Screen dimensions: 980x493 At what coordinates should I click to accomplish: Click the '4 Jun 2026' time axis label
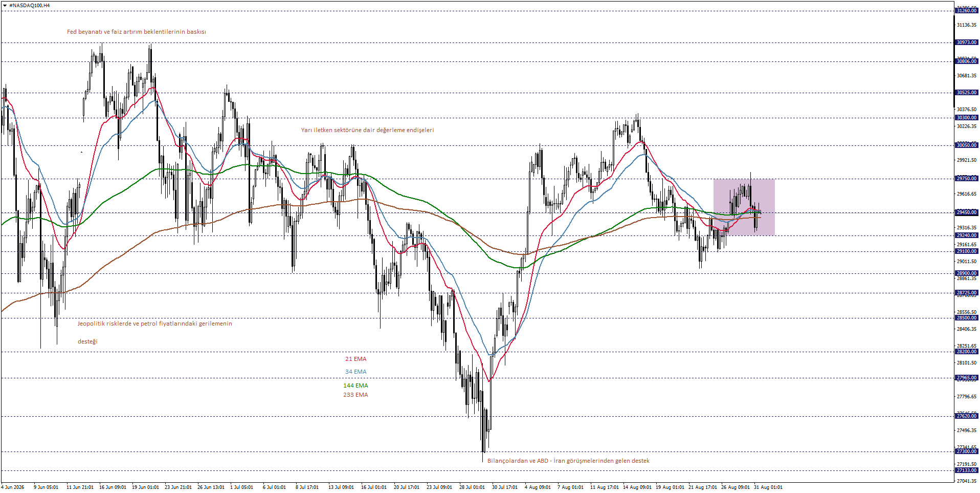(13, 487)
